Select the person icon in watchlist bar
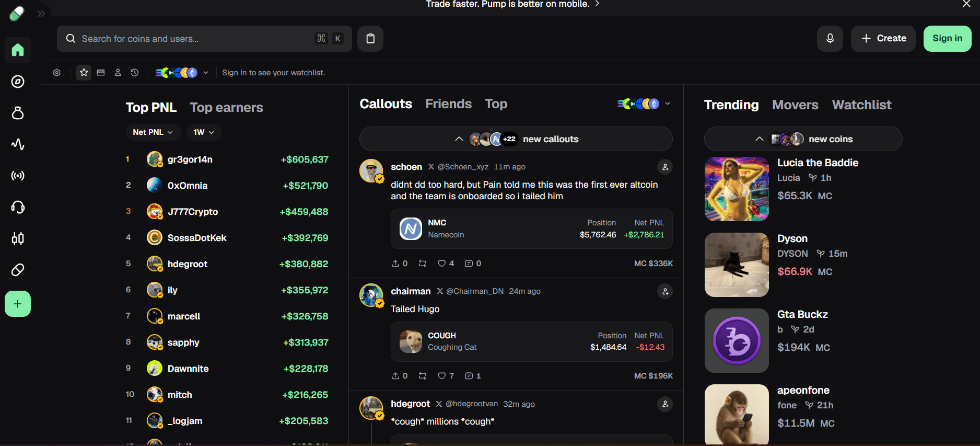This screenshot has height=446, width=980. click(118, 73)
